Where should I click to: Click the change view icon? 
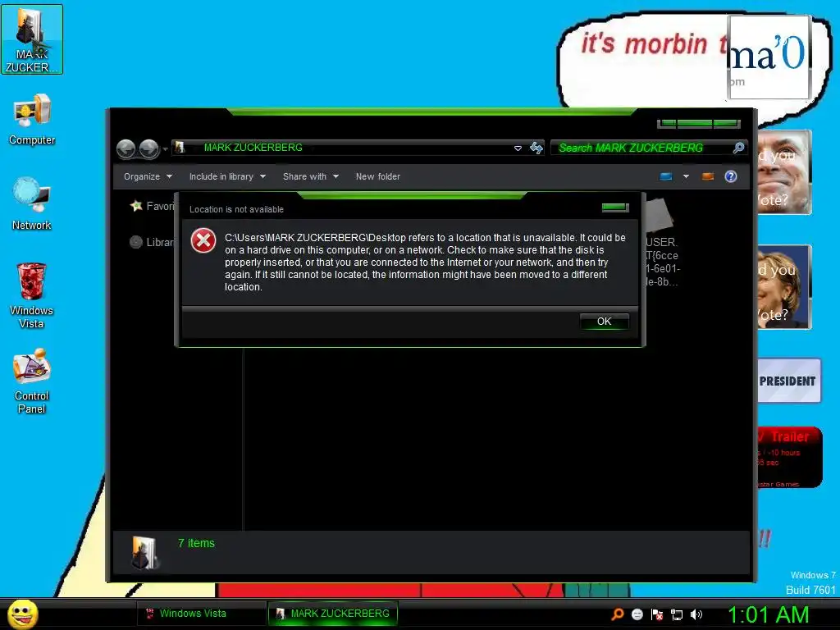[666, 176]
